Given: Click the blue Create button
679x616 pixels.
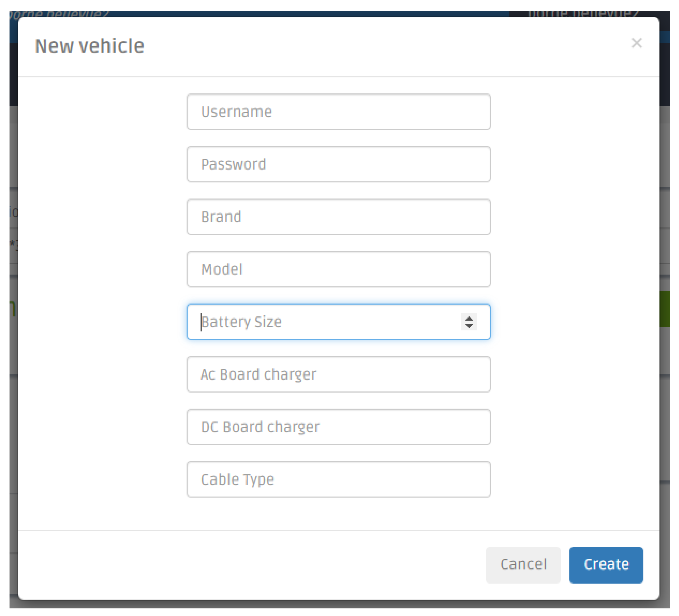Looking at the screenshot, I should [606, 565].
